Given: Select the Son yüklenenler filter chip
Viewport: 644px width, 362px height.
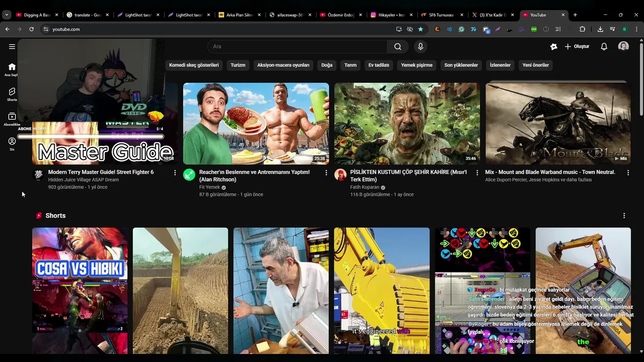Looking at the screenshot, I should click(x=461, y=65).
